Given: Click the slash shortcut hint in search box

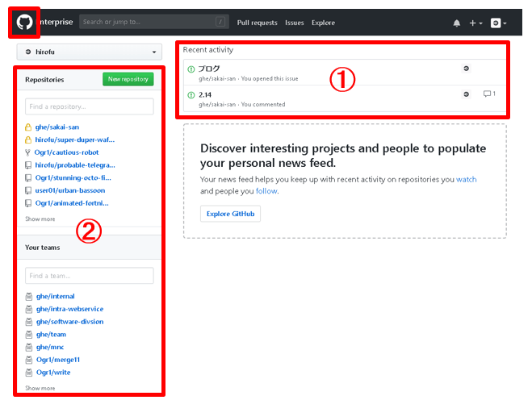Looking at the screenshot, I should pyautogui.click(x=220, y=22).
